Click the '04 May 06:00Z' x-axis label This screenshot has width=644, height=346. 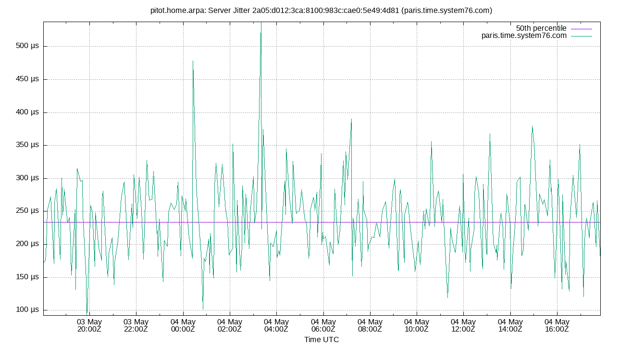click(x=323, y=325)
